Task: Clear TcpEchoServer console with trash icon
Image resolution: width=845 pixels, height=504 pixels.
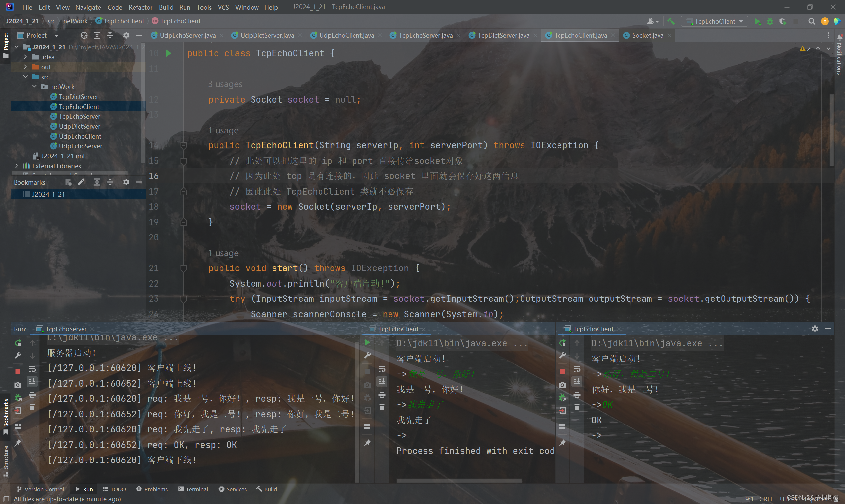Action: pos(32,407)
